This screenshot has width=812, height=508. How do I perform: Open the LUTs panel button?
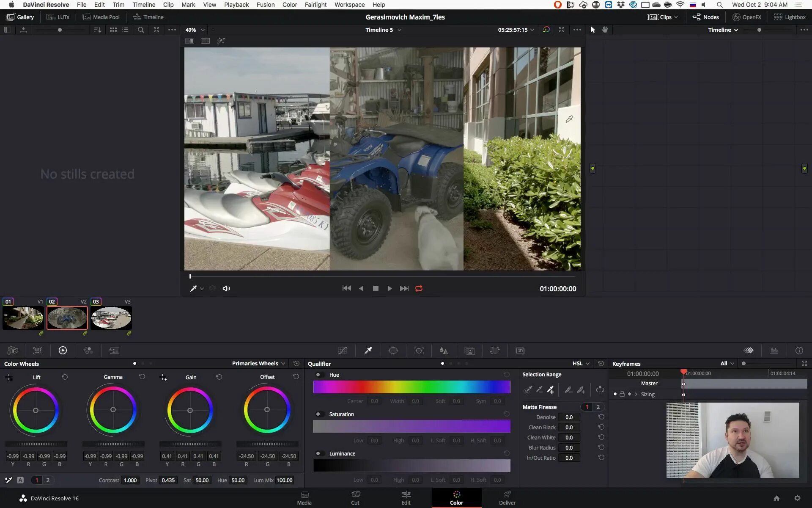tap(58, 17)
